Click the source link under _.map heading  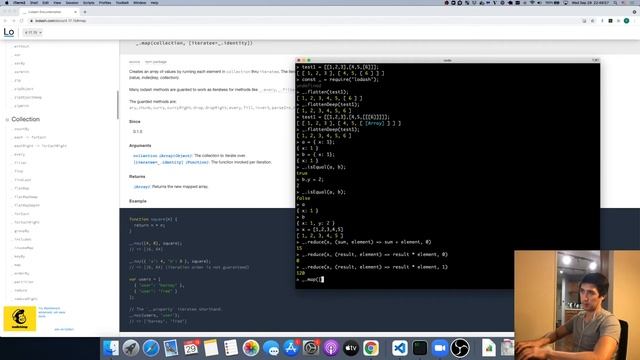(x=134, y=62)
